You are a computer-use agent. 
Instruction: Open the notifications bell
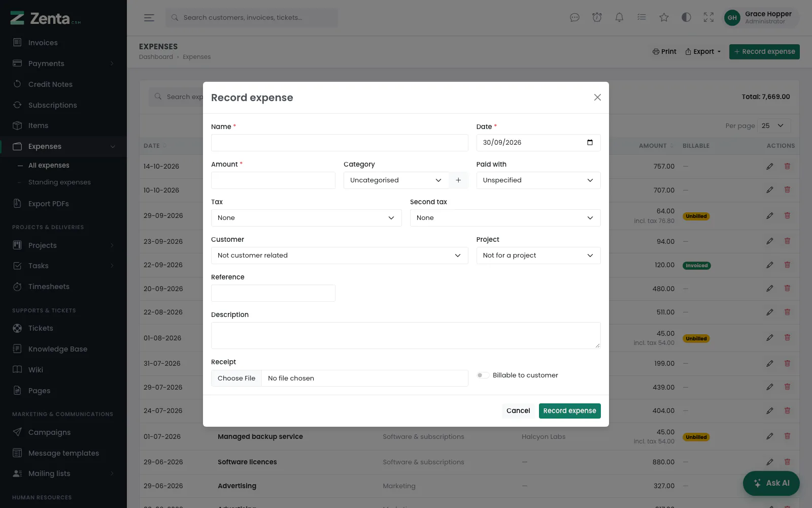click(x=619, y=18)
